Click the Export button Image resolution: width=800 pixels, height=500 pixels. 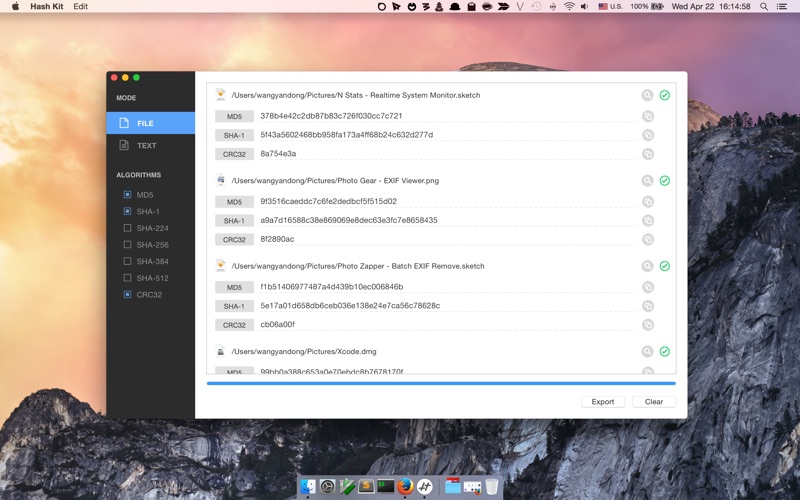pos(603,402)
